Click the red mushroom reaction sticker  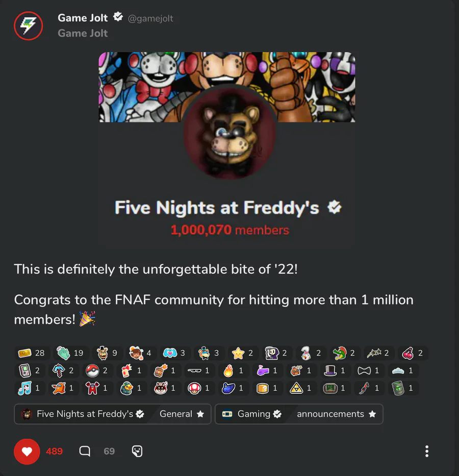tap(199, 388)
